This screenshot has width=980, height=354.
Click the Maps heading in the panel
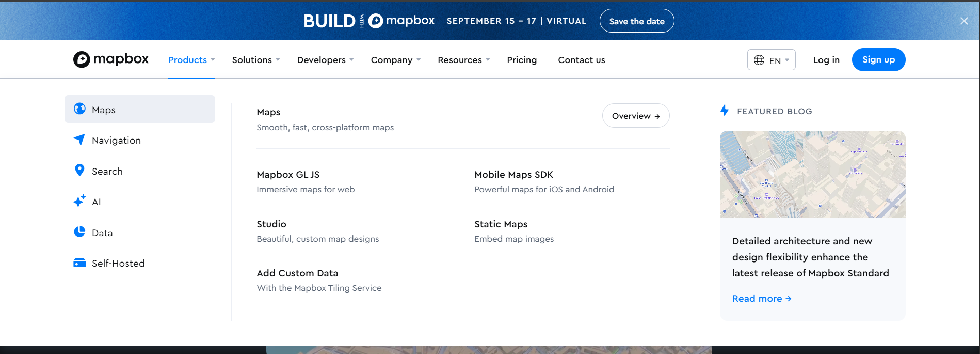point(268,112)
